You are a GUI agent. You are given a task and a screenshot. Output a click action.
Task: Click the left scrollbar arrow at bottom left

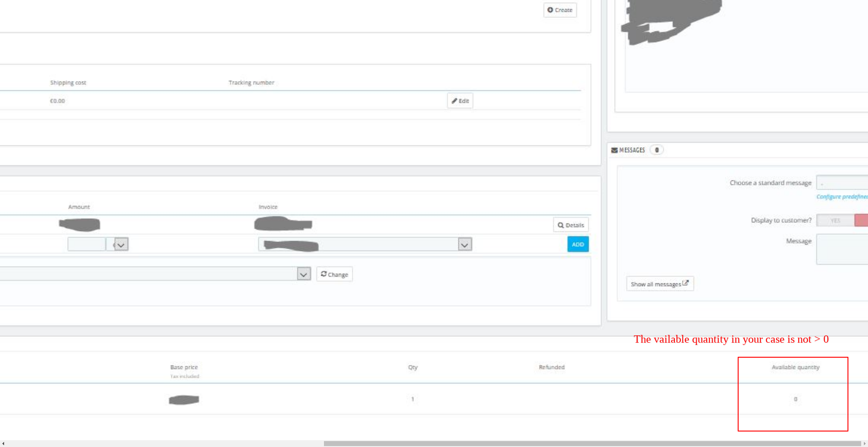[3, 443]
